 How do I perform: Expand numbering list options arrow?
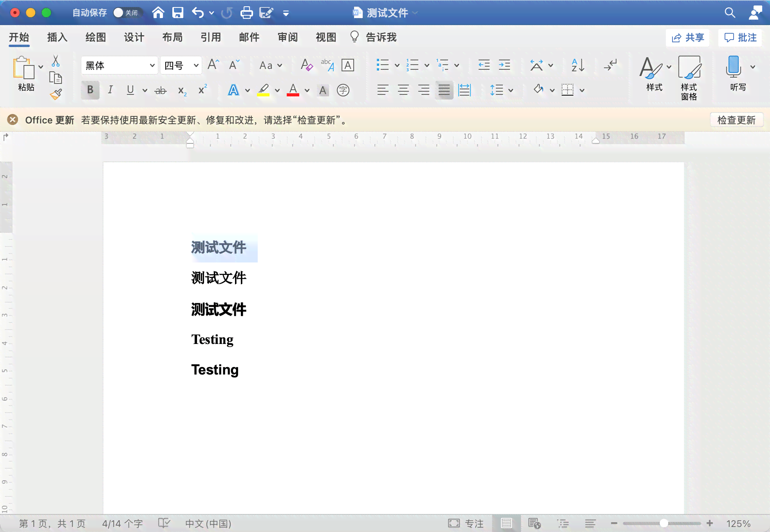[x=427, y=65]
